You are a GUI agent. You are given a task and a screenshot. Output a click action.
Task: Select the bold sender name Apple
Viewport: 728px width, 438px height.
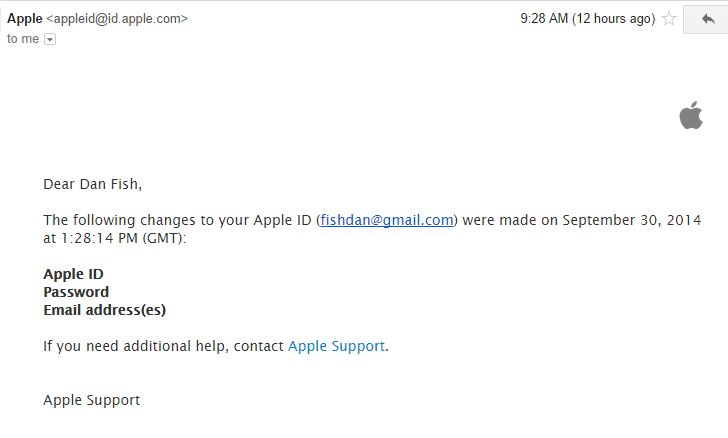(25, 19)
